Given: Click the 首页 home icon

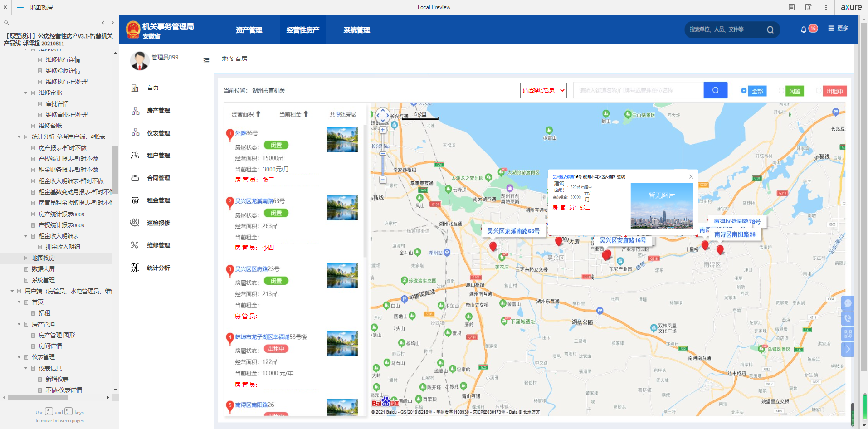Looking at the screenshot, I should point(135,88).
